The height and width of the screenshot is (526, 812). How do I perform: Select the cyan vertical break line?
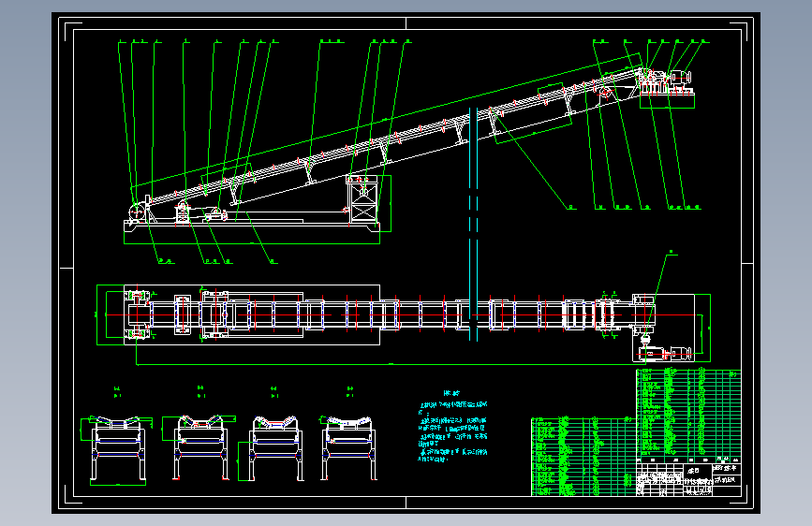[473, 225]
